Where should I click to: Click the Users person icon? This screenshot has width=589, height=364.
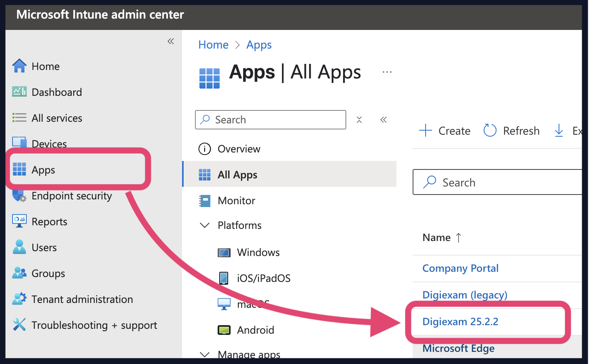(19, 247)
